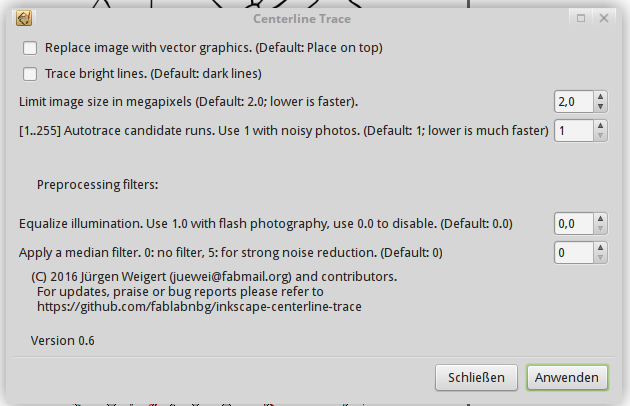Maximize the Centerline Trace dialog
The image size is (630, 406).
click(581, 18)
